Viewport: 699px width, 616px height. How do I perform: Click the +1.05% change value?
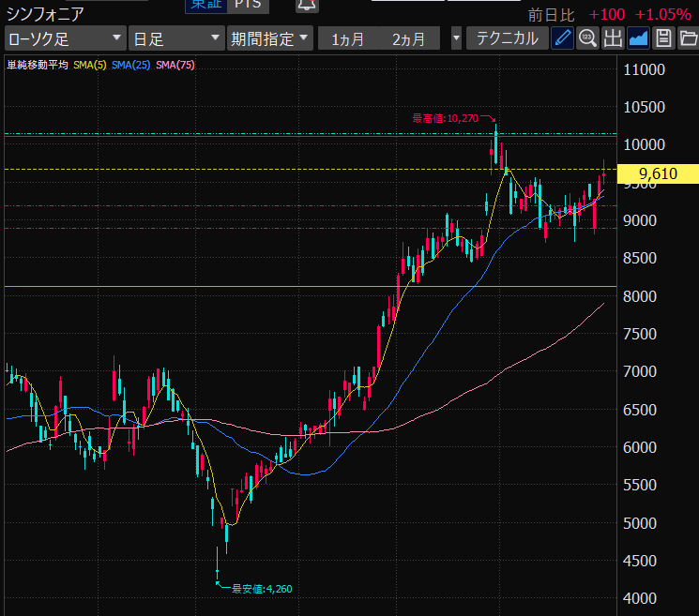[663, 14]
